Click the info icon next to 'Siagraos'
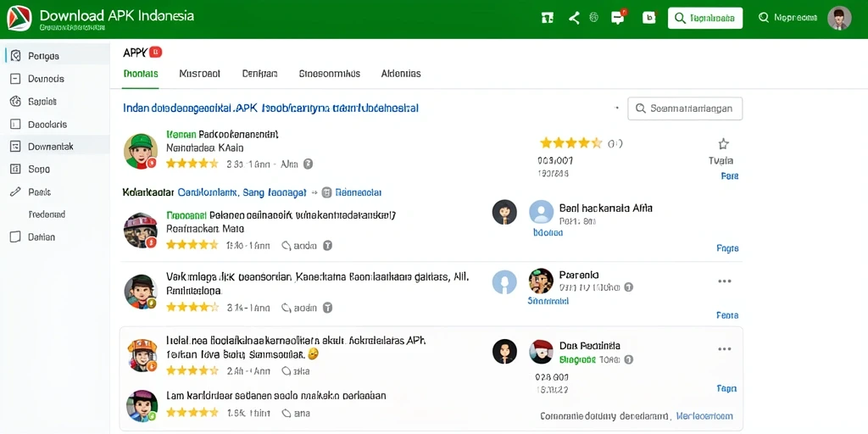 tap(628, 359)
